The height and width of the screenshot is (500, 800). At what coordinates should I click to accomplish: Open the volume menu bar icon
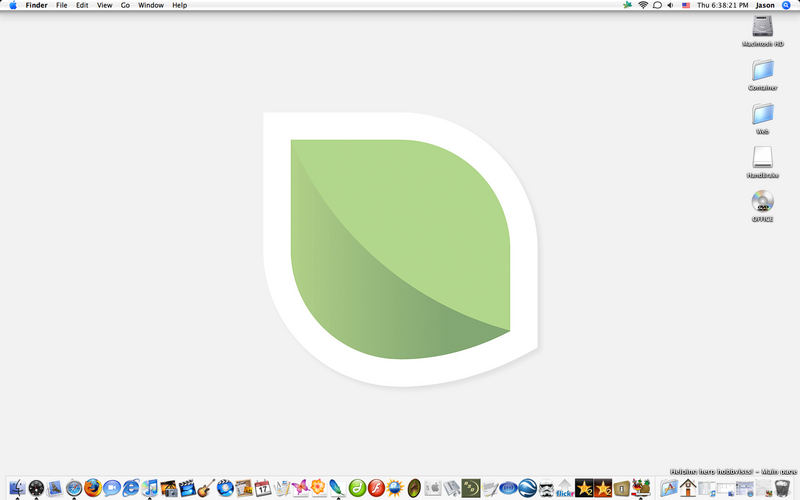point(670,5)
